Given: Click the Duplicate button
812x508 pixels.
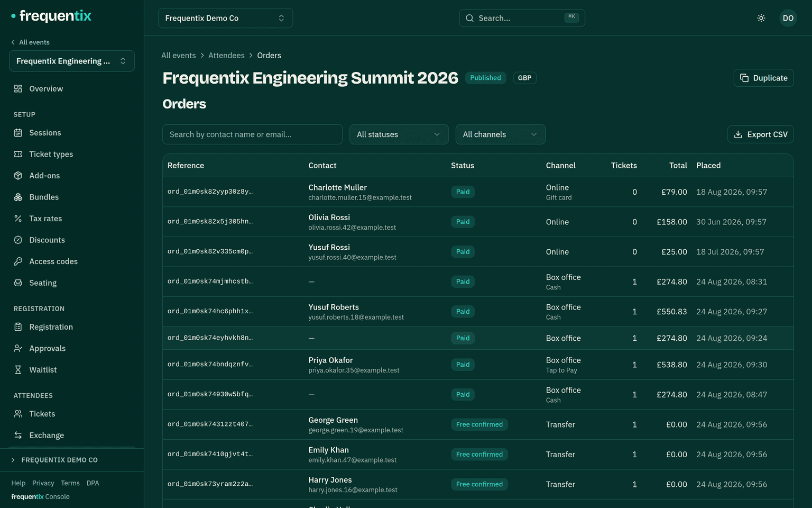Looking at the screenshot, I should [763, 78].
